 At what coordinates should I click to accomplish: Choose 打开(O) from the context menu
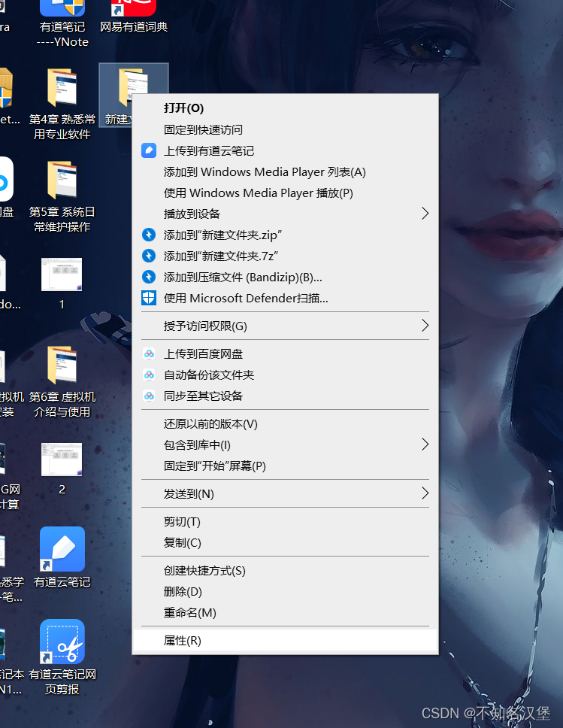(x=285, y=108)
